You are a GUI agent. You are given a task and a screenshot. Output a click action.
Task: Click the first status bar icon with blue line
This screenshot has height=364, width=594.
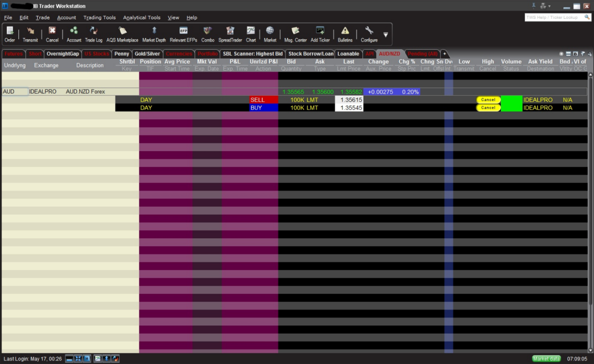69,358
